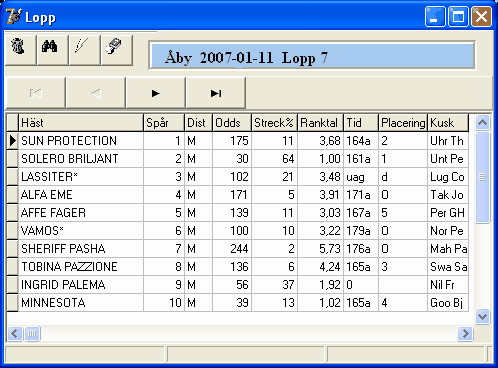Go to first record navigation button
Image resolution: width=498 pixels, height=368 pixels.
tap(36, 93)
